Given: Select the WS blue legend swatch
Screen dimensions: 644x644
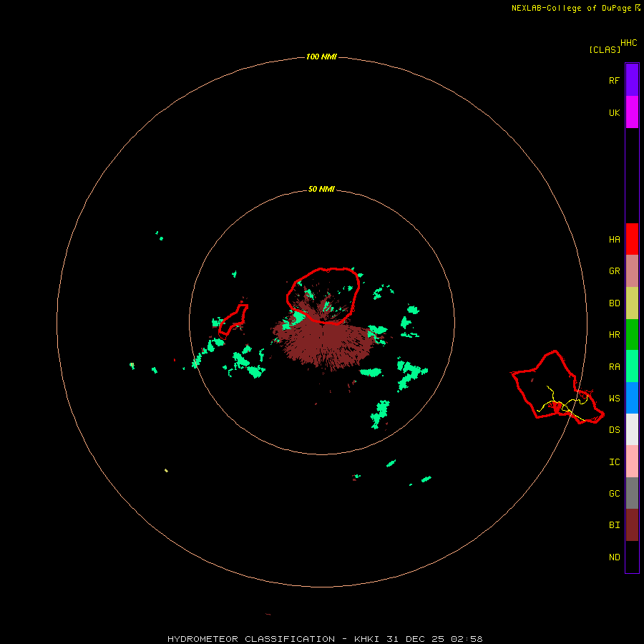Looking at the screenshot, I should pos(632,398).
